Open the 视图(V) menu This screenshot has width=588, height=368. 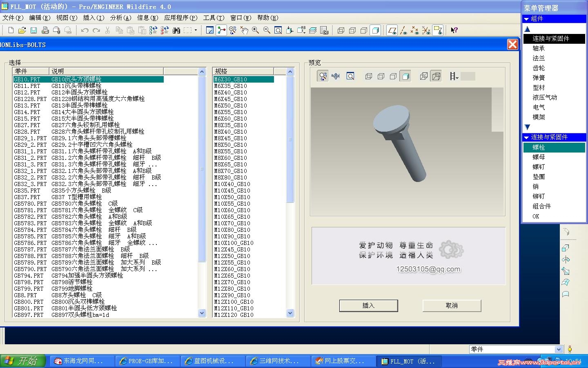point(67,18)
